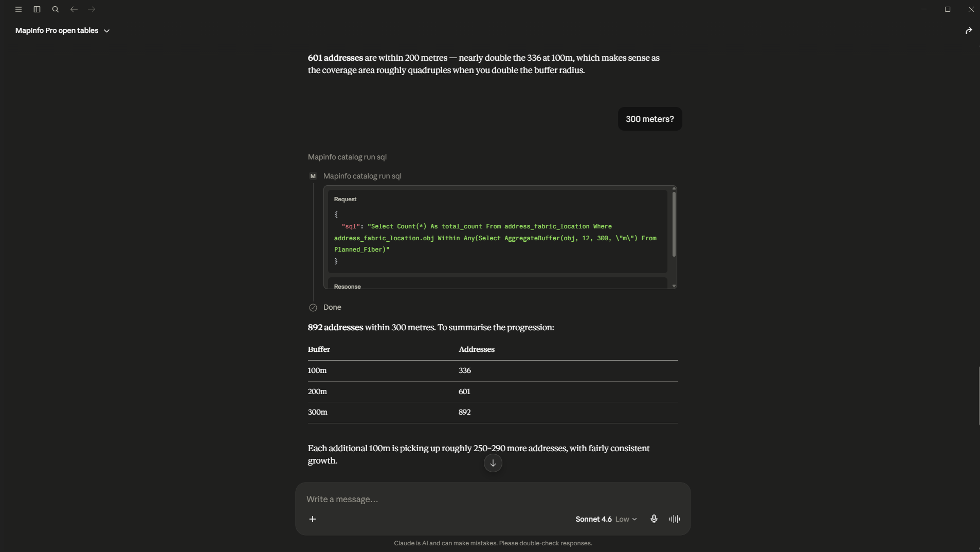Screen dimensions: 980x552
Task: Jump to latest with the down-arrow button
Action: pos(493,463)
